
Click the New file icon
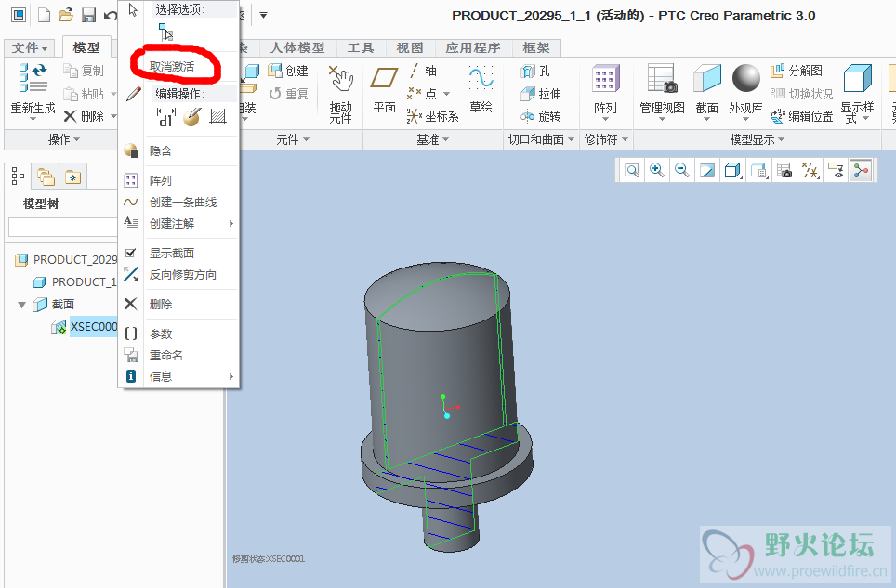click(45, 15)
